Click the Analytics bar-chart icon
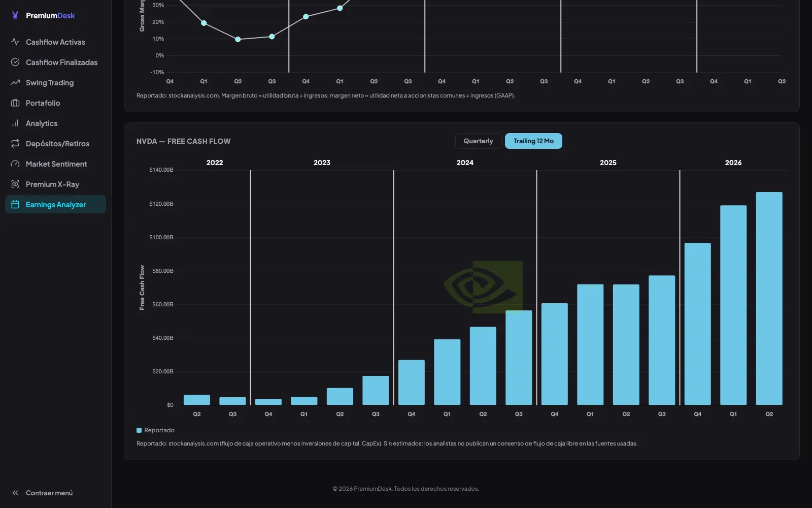This screenshot has height=508, width=812. 15,123
